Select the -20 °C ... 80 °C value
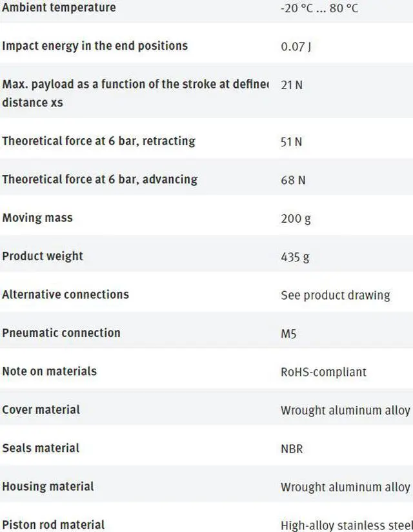 (319, 8)
